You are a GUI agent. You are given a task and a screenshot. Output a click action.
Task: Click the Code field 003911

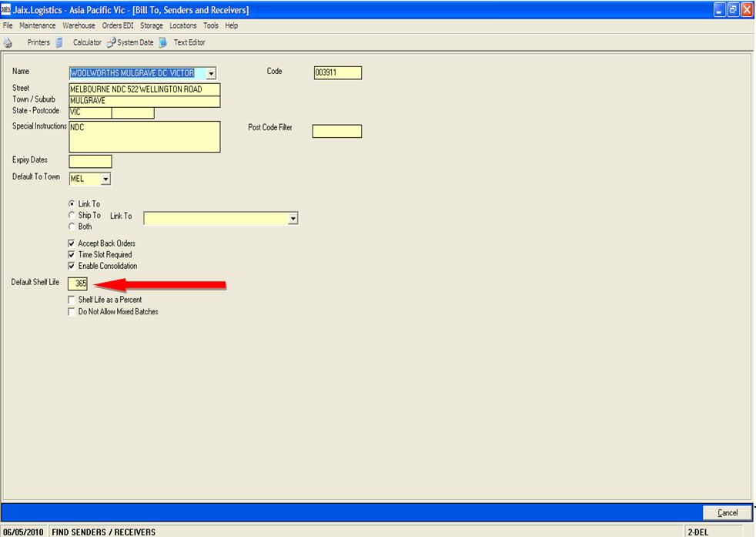tap(337, 73)
